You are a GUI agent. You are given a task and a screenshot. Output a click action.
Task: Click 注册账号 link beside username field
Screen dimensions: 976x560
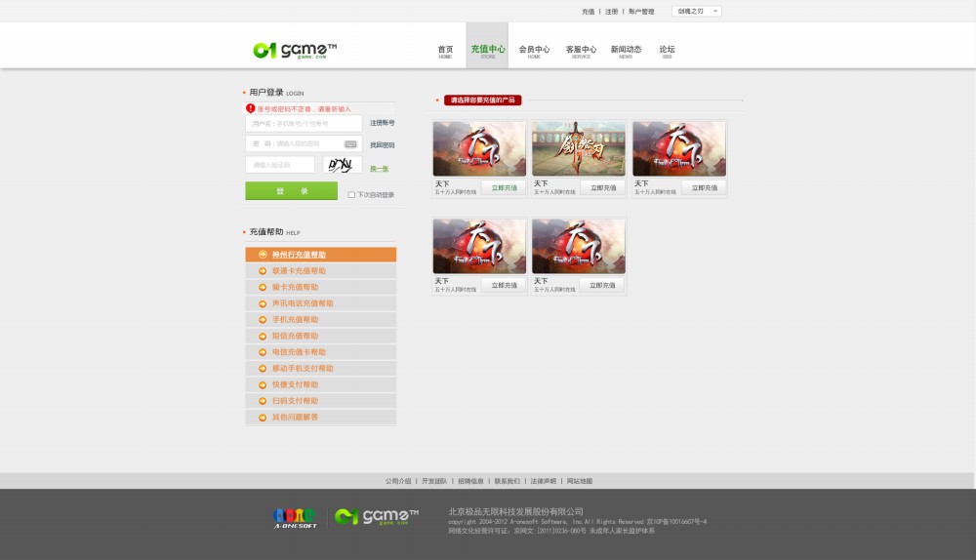pos(383,123)
